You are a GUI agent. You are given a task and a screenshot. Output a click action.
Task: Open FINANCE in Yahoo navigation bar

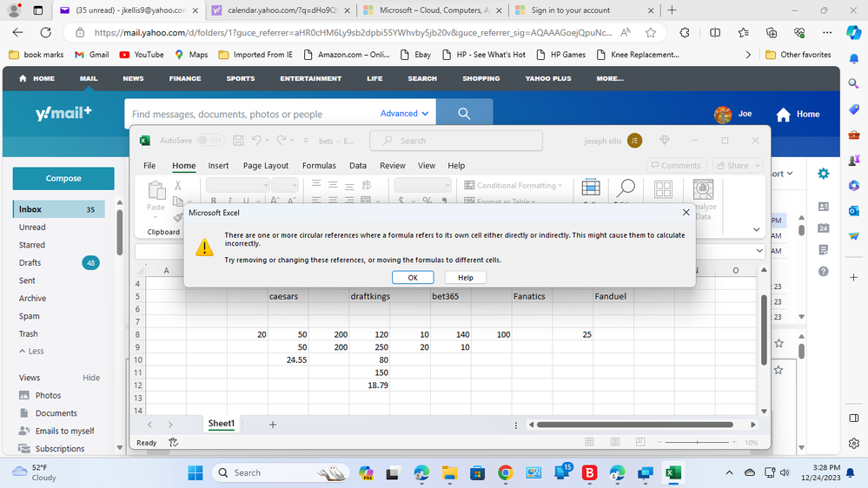pos(185,78)
